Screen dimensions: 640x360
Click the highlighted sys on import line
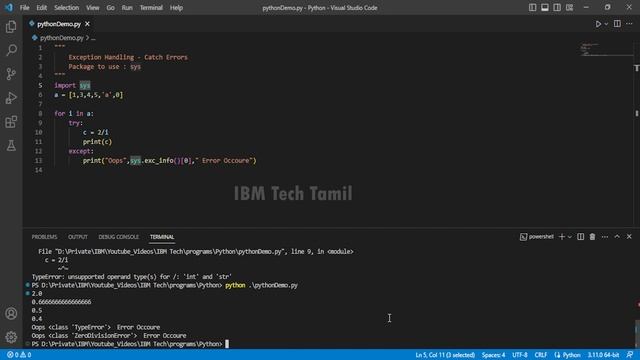(x=84, y=85)
